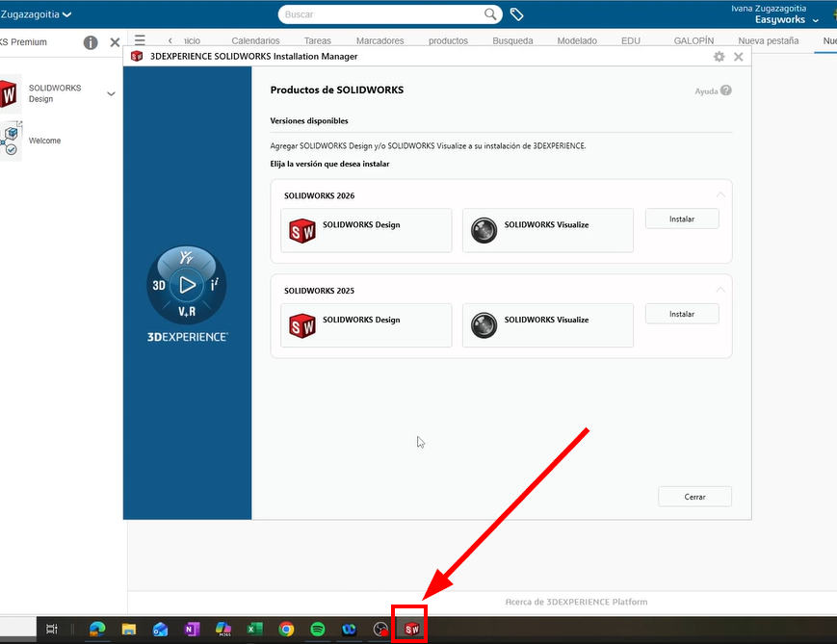Screen dimensions: 837x644
Task: Open the Easyworks account dropdown
Action: [x=816, y=20]
